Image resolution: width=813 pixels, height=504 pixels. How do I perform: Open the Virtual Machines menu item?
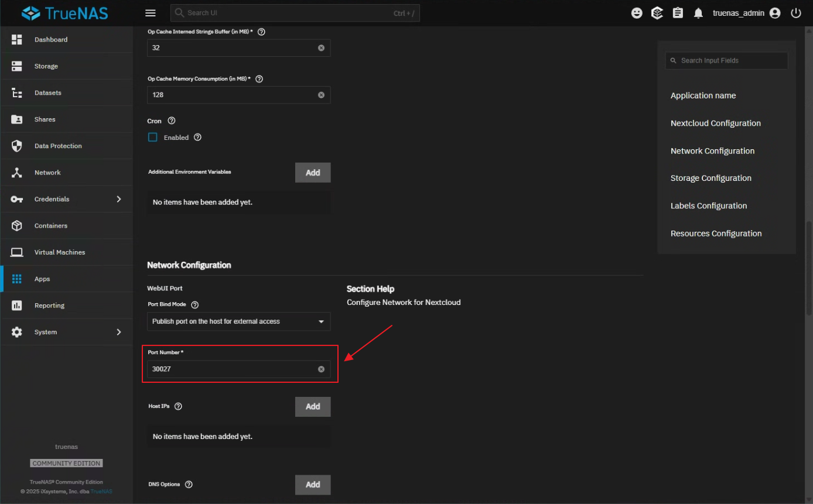66,252
